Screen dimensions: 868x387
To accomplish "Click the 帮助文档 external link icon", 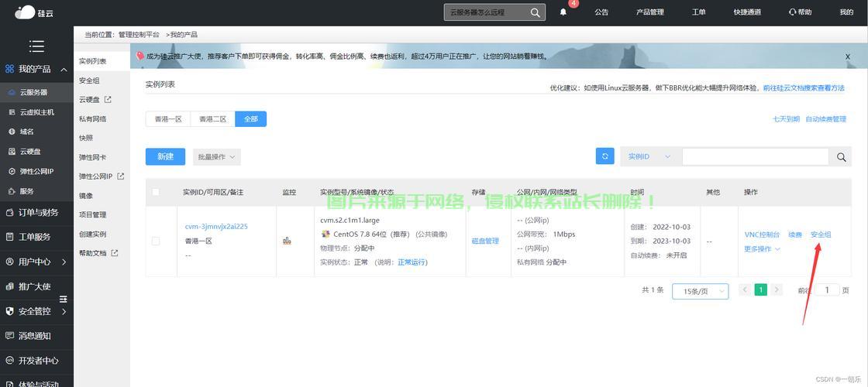I will [115, 253].
